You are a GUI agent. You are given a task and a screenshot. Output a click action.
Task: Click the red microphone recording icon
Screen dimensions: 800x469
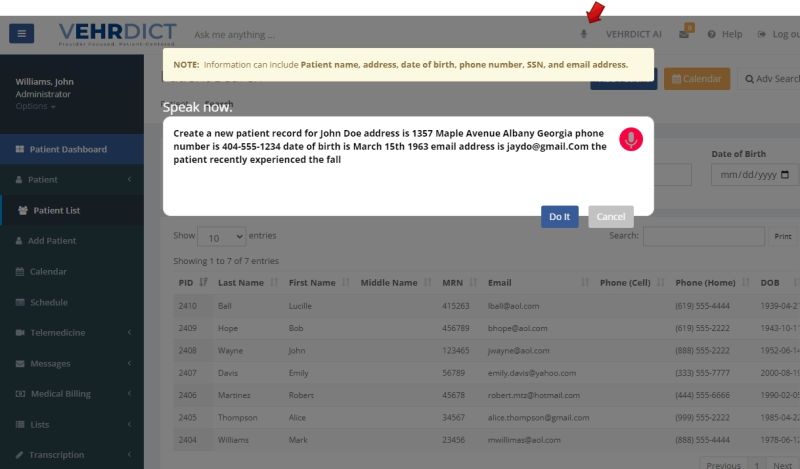click(630, 140)
